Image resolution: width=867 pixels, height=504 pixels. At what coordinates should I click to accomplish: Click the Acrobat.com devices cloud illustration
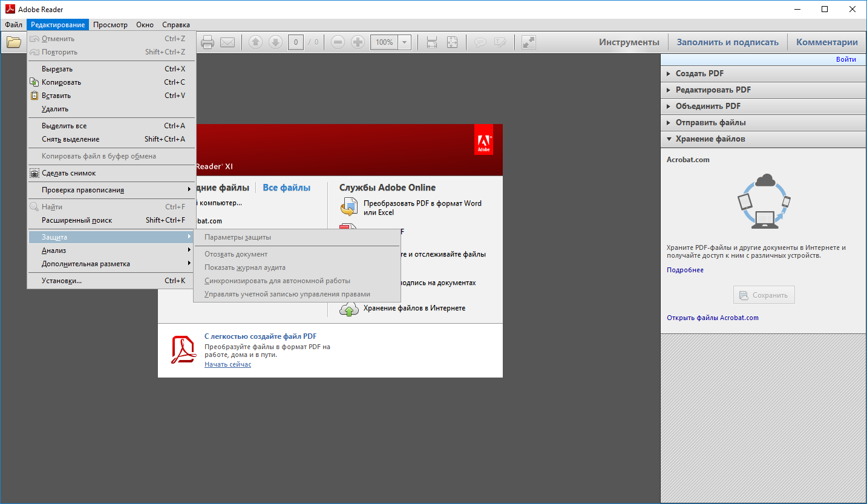click(x=764, y=200)
